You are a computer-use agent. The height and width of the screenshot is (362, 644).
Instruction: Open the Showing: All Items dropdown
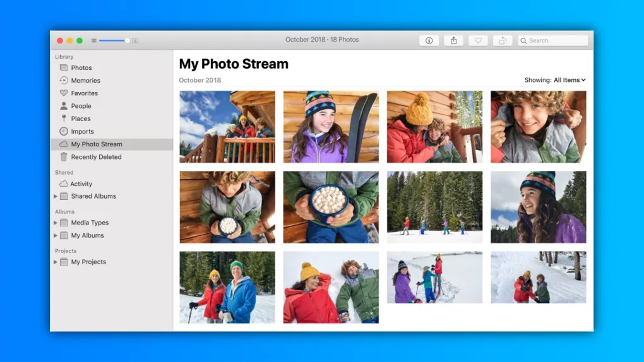pos(555,80)
